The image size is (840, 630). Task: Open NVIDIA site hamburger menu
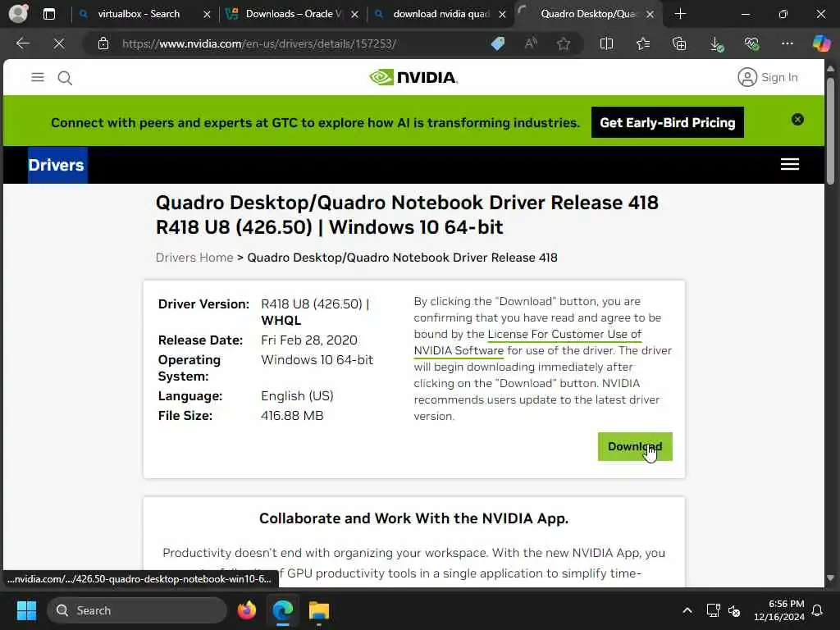pos(38,77)
